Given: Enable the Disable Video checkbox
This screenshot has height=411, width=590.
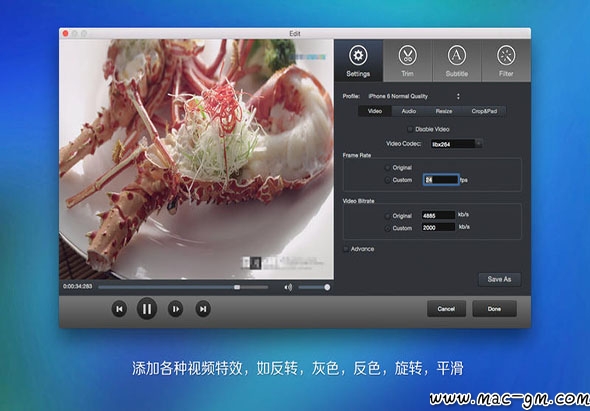Looking at the screenshot, I should click(x=410, y=129).
